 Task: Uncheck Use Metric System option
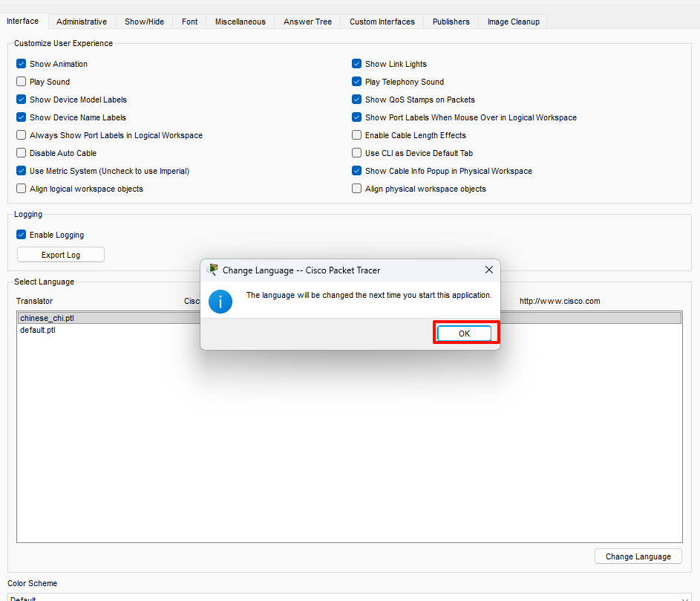pyautogui.click(x=21, y=171)
